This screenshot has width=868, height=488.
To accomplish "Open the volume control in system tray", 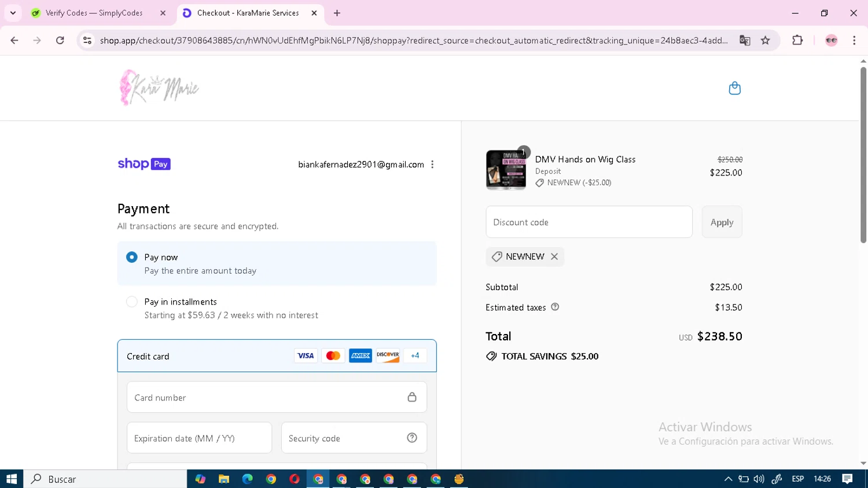I will 759,479.
